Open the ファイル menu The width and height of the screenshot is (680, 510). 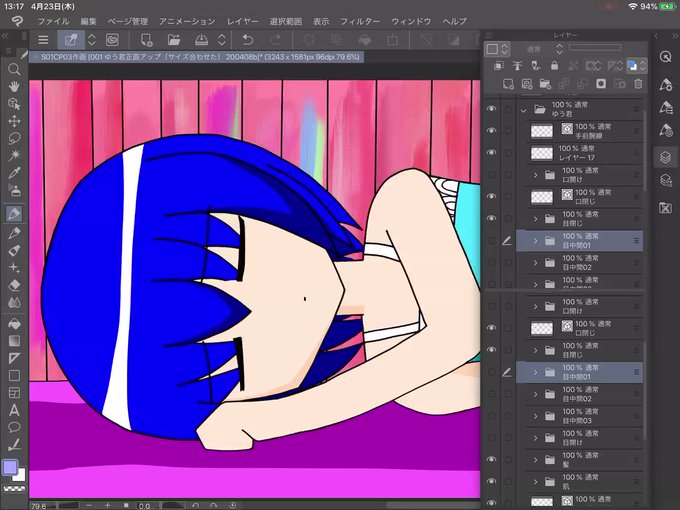click(x=52, y=21)
